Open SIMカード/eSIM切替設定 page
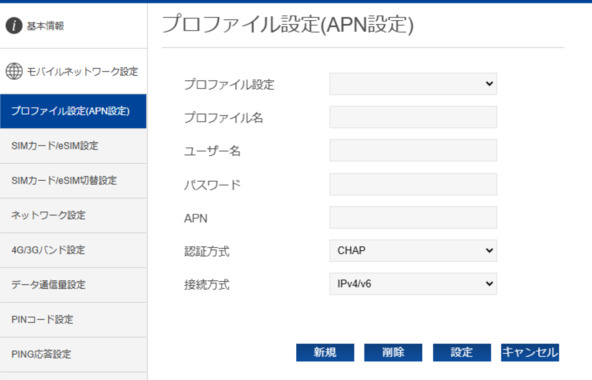 [73, 181]
